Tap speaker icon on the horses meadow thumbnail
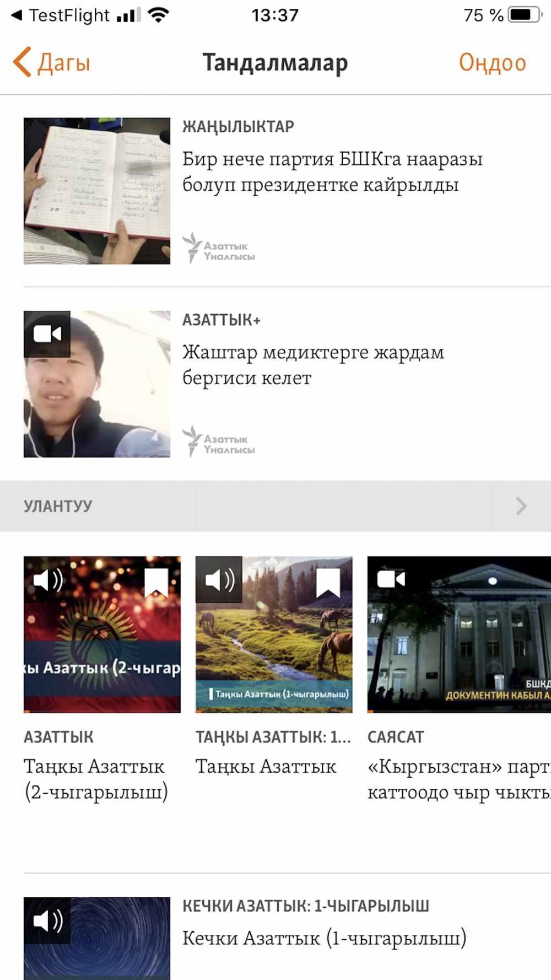 (x=219, y=580)
